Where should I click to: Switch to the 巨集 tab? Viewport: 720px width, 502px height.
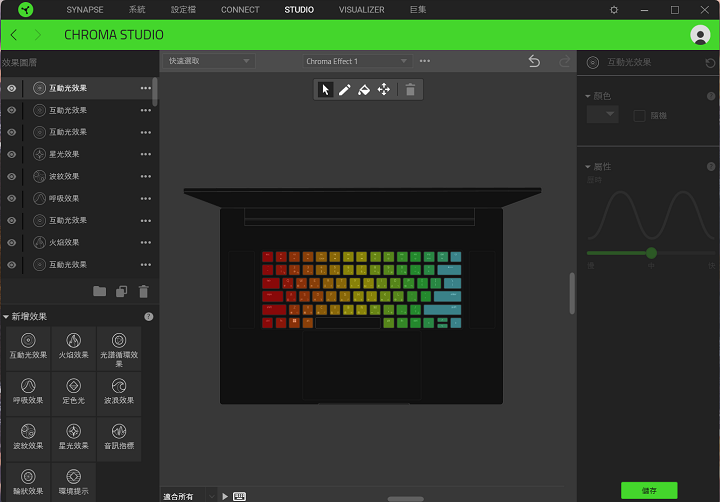[418, 10]
